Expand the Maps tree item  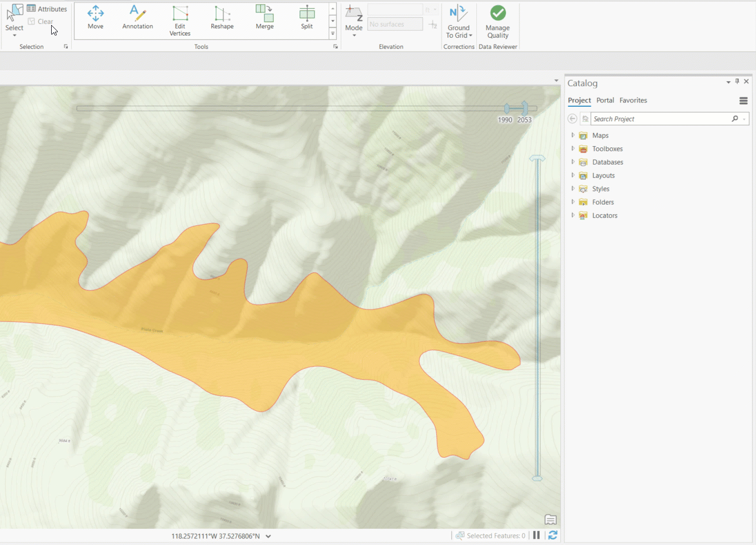tap(573, 135)
